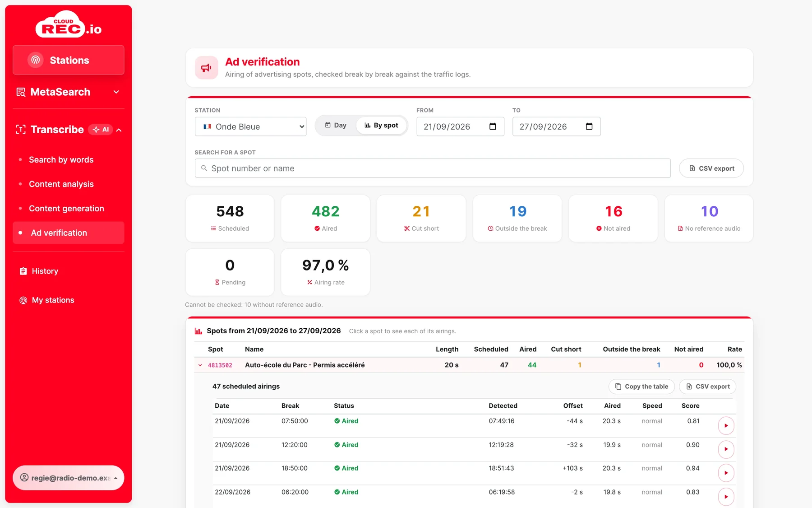The width and height of the screenshot is (812, 508).
Task: Click the Pending hourglass icon
Action: [x=217, y=282]
